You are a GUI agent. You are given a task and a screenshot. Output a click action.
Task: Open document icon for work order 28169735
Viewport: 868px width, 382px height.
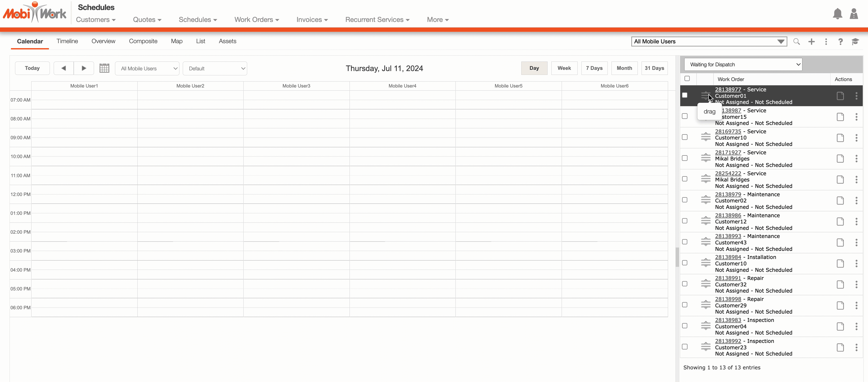pos(840,138)
